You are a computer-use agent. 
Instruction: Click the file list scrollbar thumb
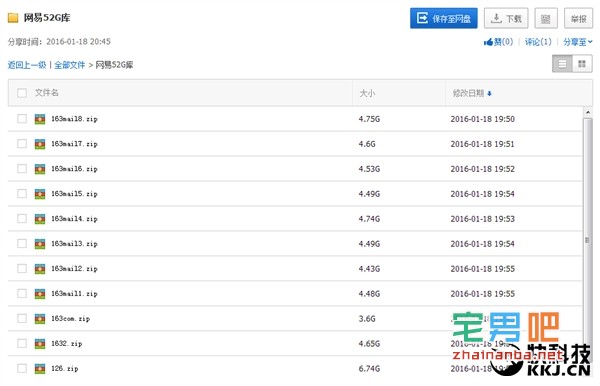tap(587, 240)
